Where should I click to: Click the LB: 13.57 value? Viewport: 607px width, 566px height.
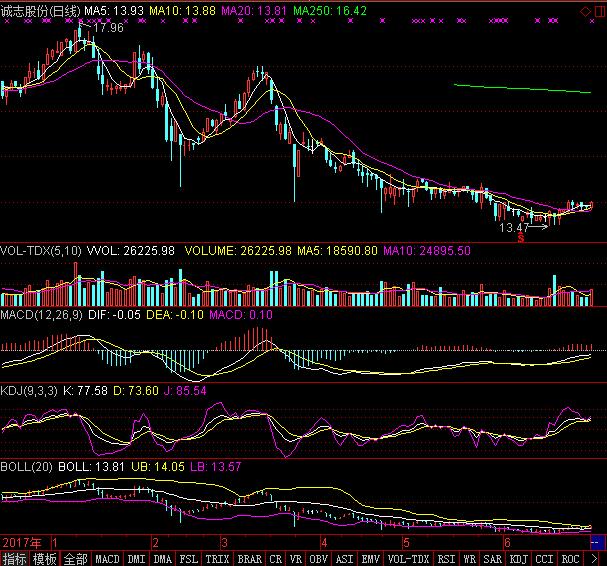216,467
